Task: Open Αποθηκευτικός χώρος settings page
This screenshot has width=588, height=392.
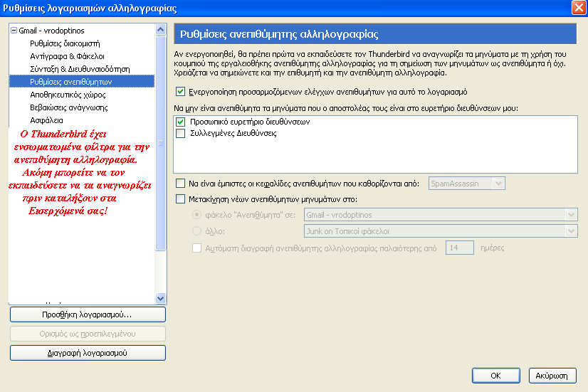Action: [68, 95]
